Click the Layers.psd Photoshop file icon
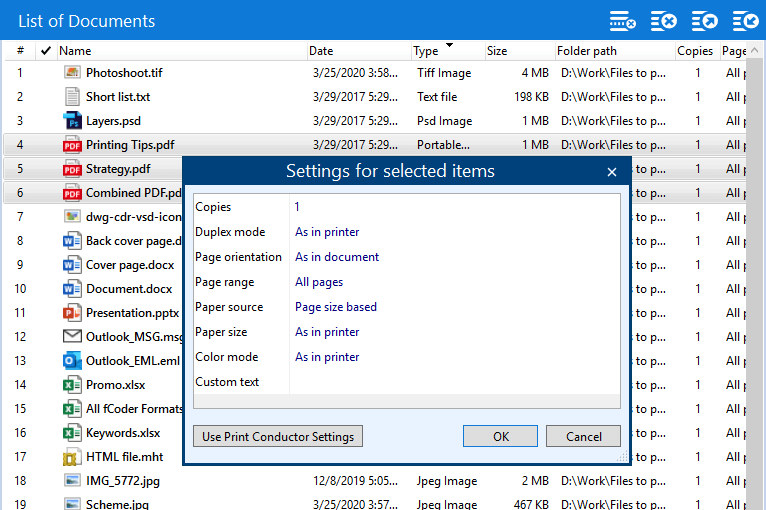The image size is (766, 510). click(x=72, y=121)
